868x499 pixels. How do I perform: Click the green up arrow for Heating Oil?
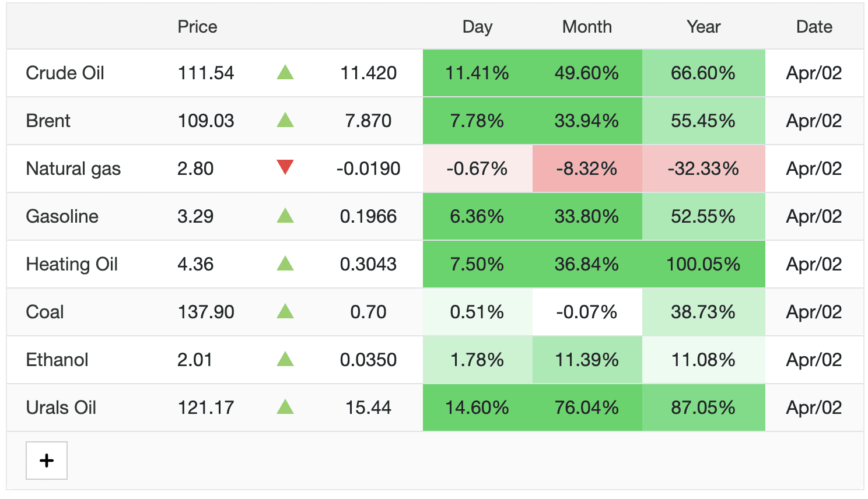285,264
